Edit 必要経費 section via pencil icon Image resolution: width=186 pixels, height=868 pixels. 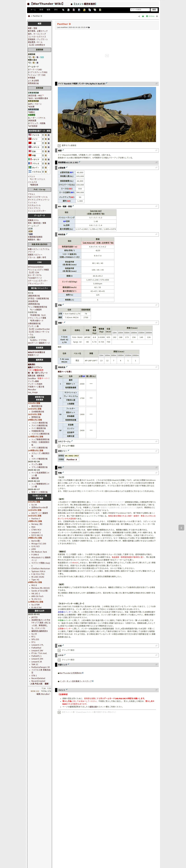point(66,167)
